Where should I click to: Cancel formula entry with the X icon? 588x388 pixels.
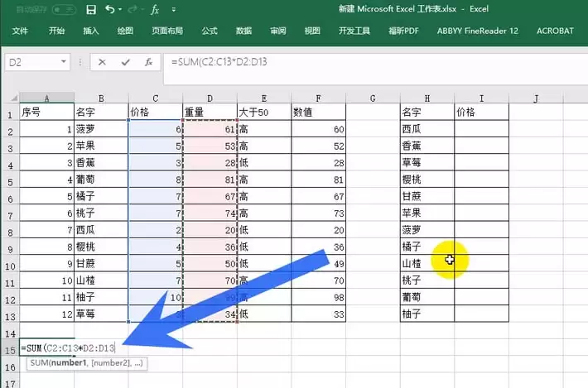(102, 62)
